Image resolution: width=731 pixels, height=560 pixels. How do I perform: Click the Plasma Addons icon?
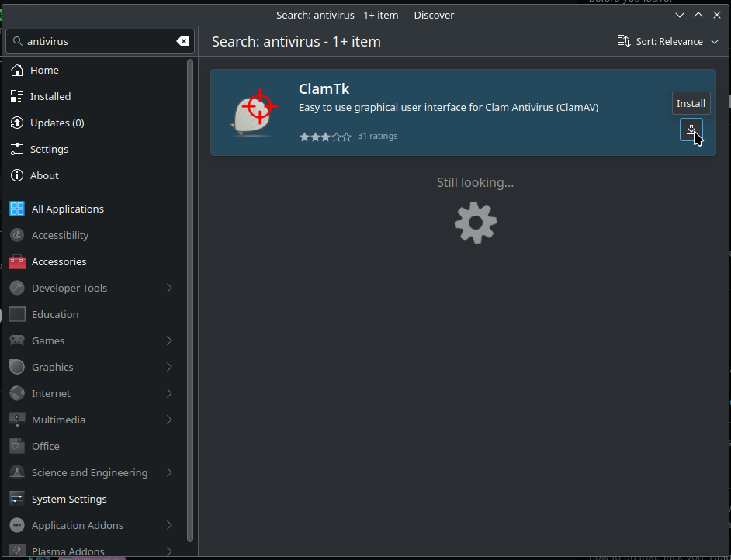click(17, 551)
